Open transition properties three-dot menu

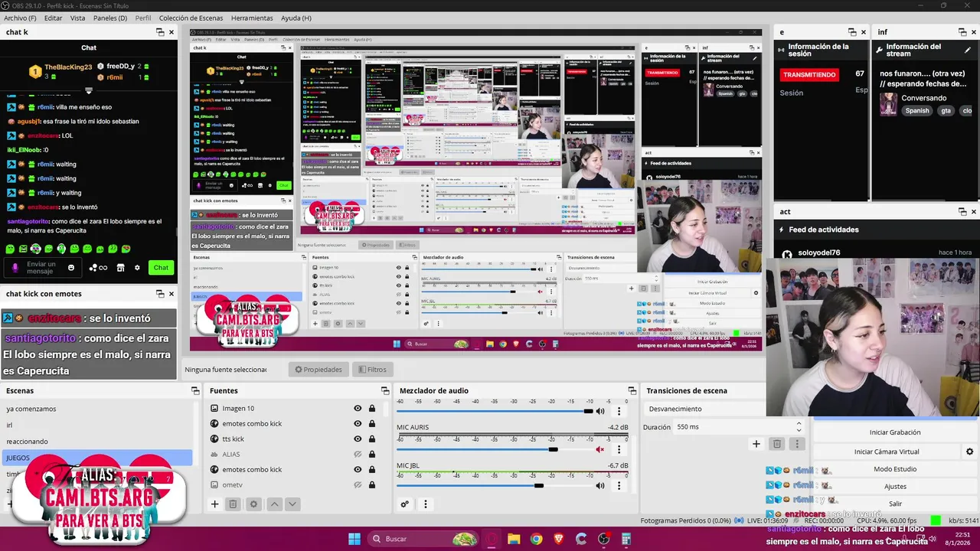(797, 444)
